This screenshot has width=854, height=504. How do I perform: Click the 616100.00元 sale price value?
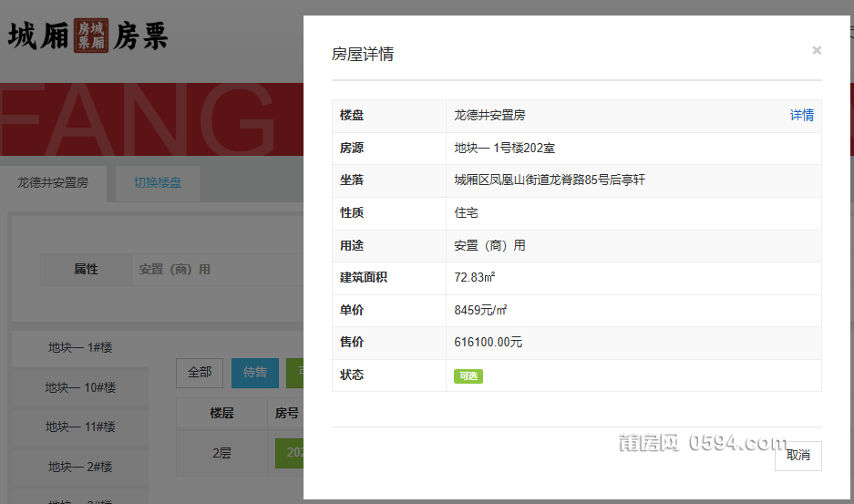click(x=488, y=342)
